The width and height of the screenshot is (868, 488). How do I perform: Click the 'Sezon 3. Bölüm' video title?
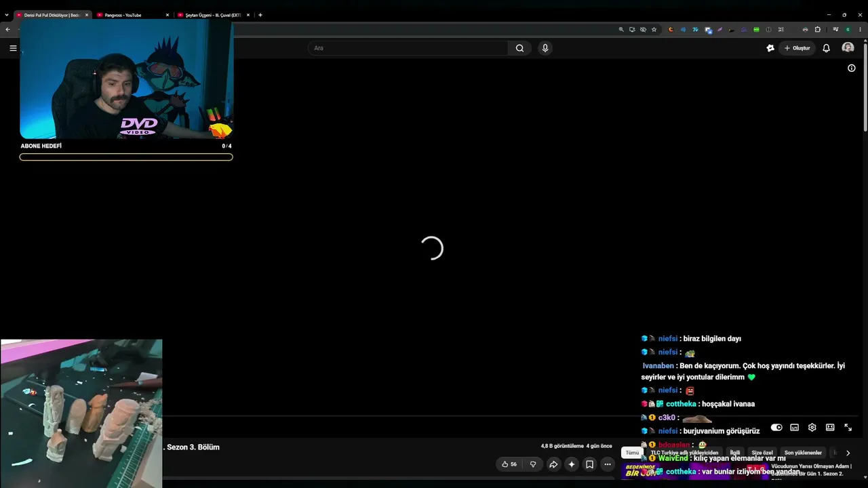(x=193, y=447)
